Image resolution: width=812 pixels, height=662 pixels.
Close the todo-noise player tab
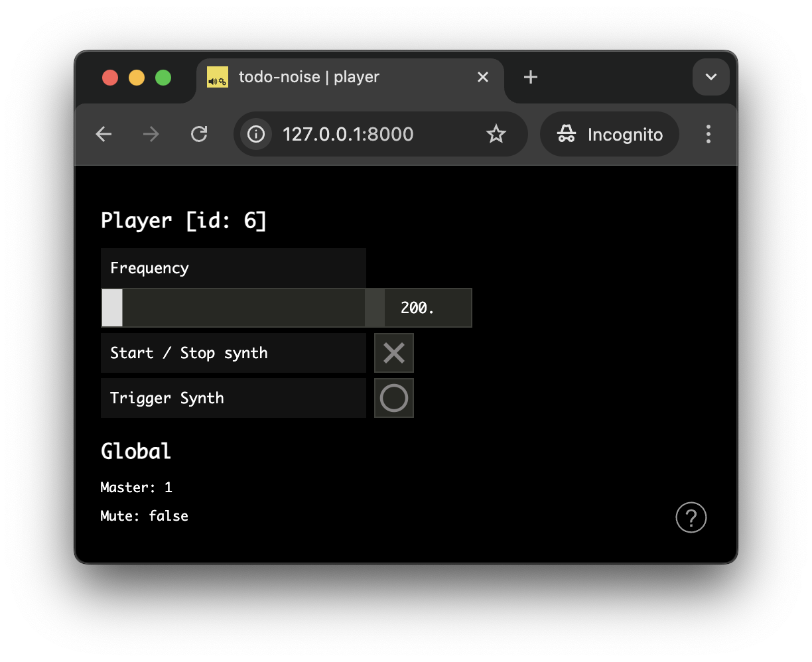click(482, 77)
